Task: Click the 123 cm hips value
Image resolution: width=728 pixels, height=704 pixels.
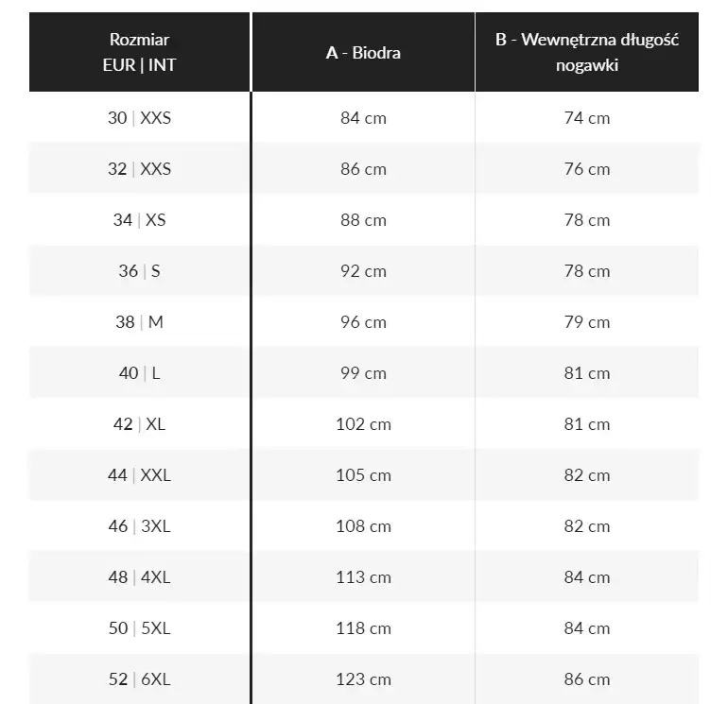Action: point(363,679)
